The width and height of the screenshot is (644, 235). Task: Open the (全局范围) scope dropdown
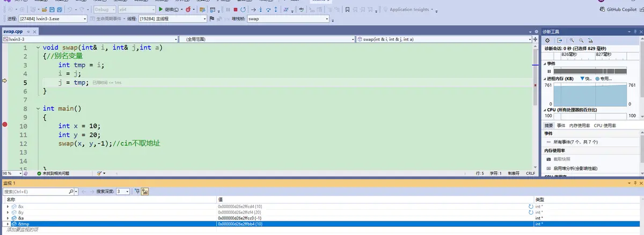point(267,39)
